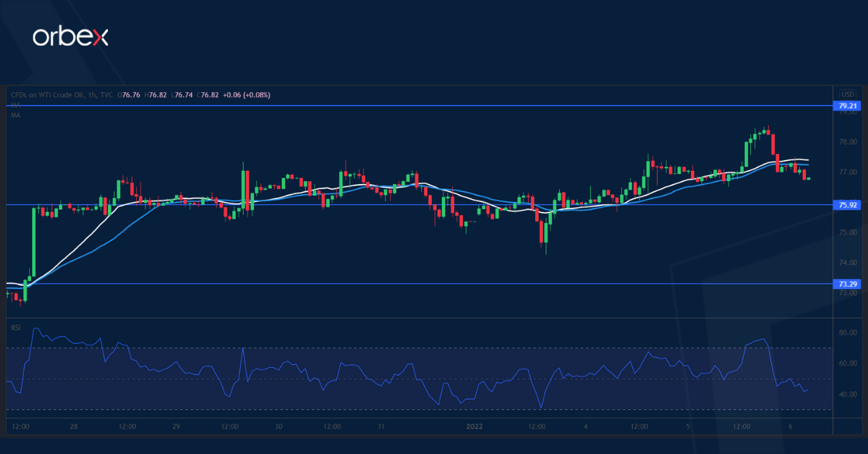Image resolution: width=868 pixels, height=454 pixels.
Task: Click the 74.00 price scale label
Action: (x=847, y=263)
